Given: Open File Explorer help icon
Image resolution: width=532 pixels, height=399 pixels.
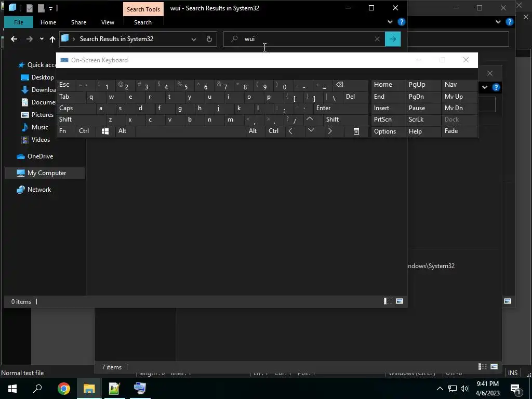Looking at the screenshot, I should pos(402,22).
